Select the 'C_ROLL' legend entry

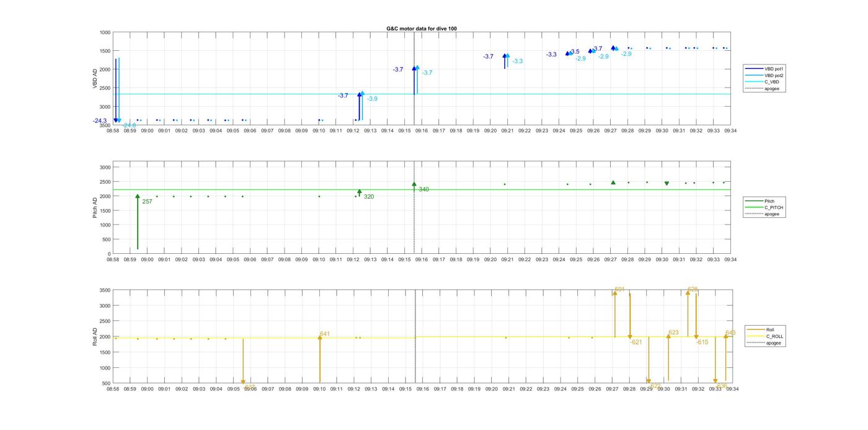[765, 336]
